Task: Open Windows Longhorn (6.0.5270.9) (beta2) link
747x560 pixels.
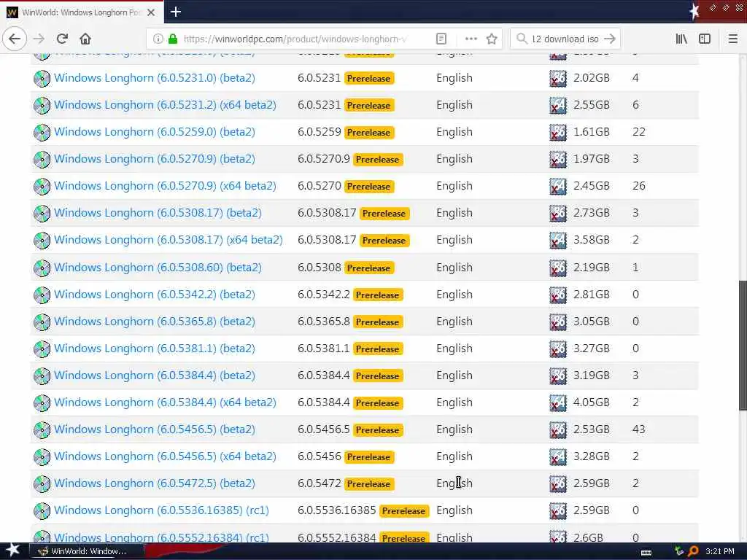Action: tap(155, 159)
